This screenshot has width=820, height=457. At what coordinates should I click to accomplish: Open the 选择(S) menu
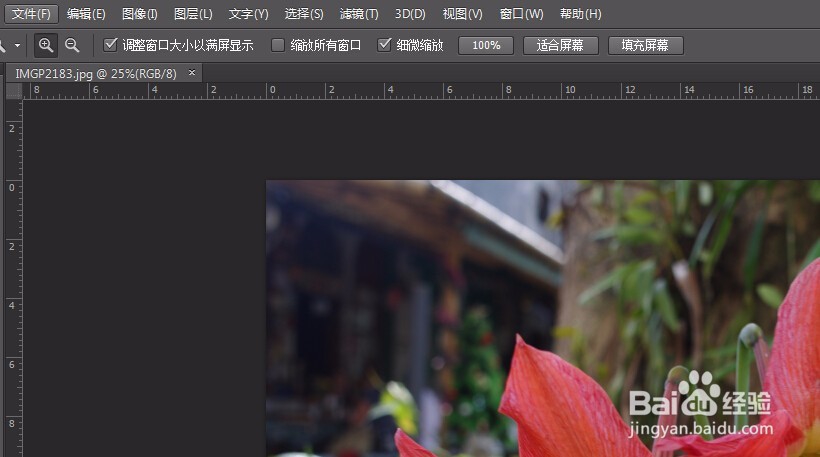coord(304,14)
